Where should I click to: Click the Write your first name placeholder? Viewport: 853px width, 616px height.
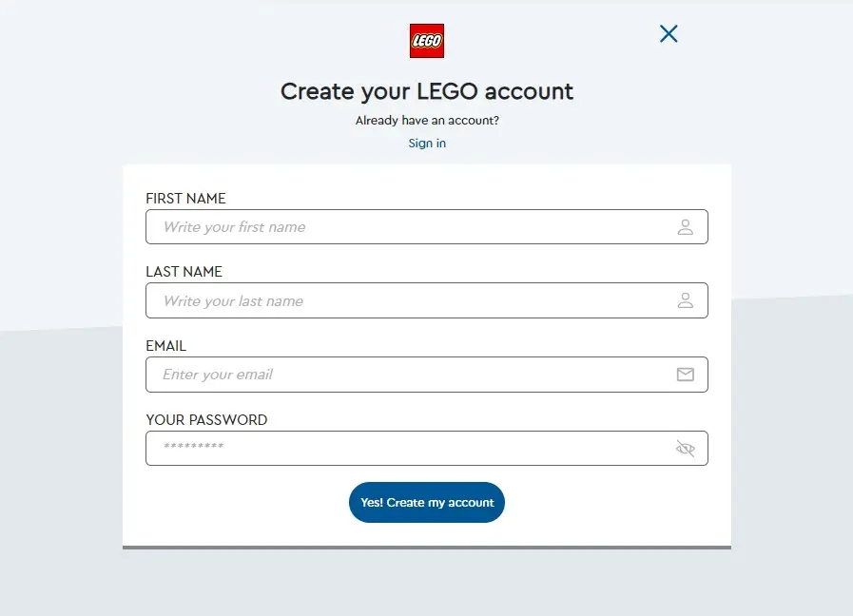pyautogui.click(x=235, y=227)
